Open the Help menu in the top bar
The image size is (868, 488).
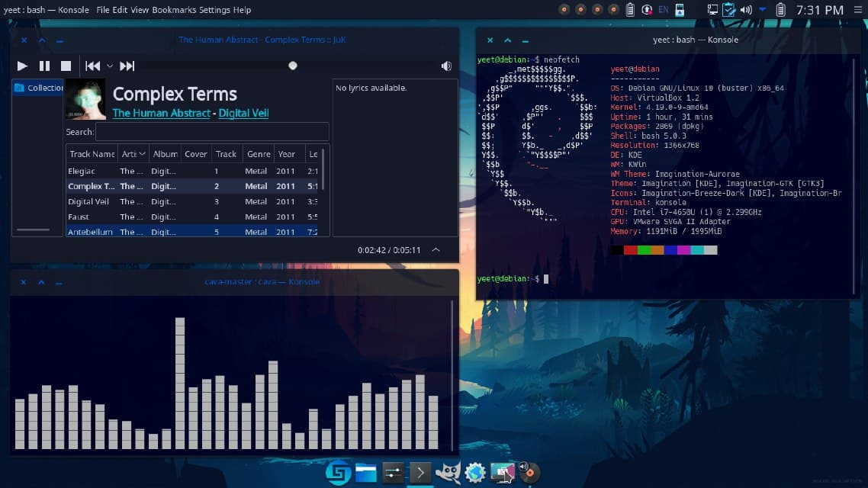(242, 10)
